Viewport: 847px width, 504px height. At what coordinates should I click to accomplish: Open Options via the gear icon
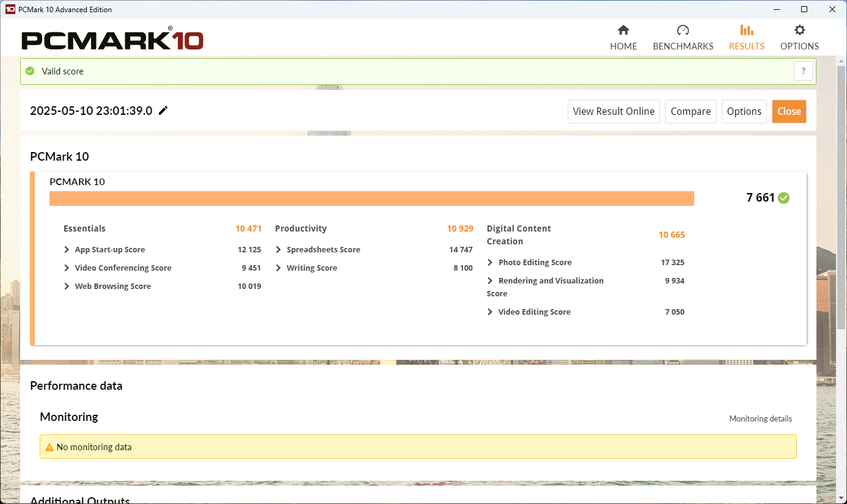click(x=799, y=31)
